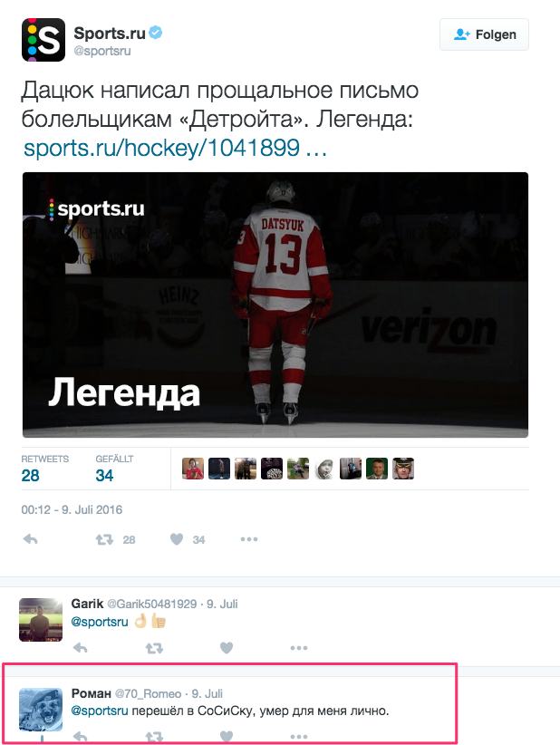Open Garik's profile picture
The width and height of the screenshot is (560, 745).
click(x=41, y=620)
